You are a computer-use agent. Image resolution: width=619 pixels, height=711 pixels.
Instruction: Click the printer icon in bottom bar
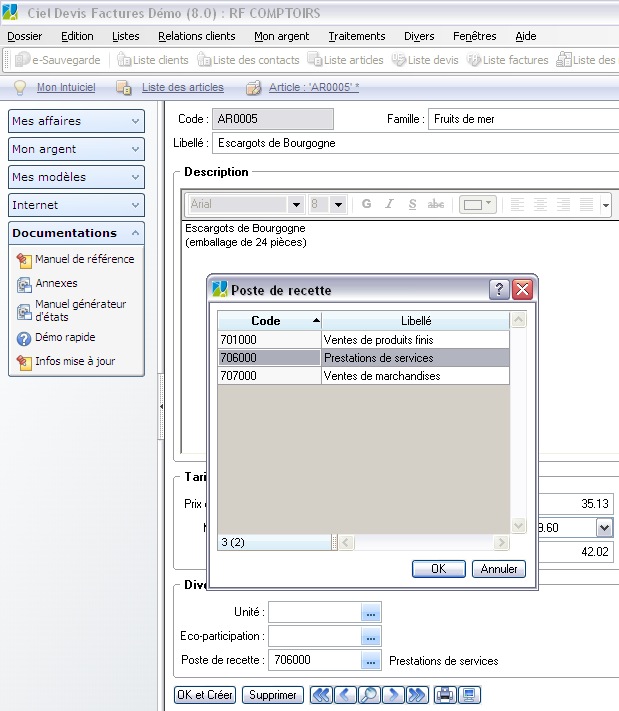coord(444,695)
